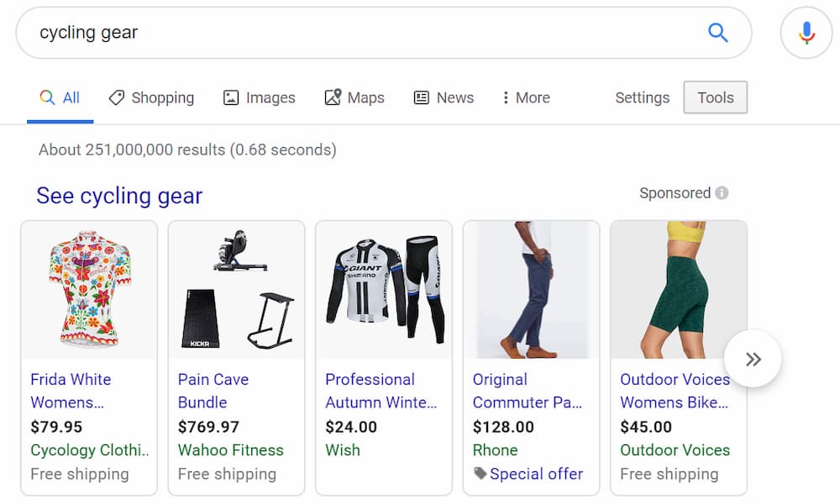This screenshot has height=504, width=840.
Task: Go to the Maps tab
Action: 354,97
